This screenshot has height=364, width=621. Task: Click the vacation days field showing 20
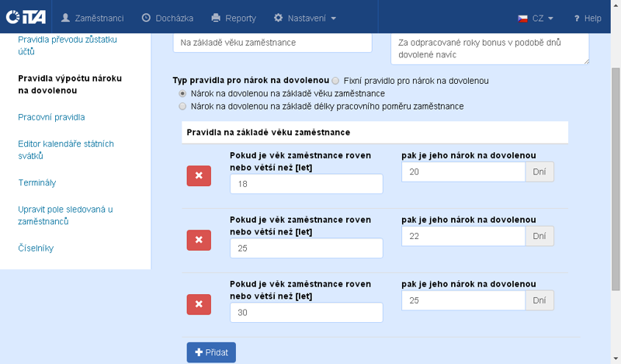click(x=463, y=172)
